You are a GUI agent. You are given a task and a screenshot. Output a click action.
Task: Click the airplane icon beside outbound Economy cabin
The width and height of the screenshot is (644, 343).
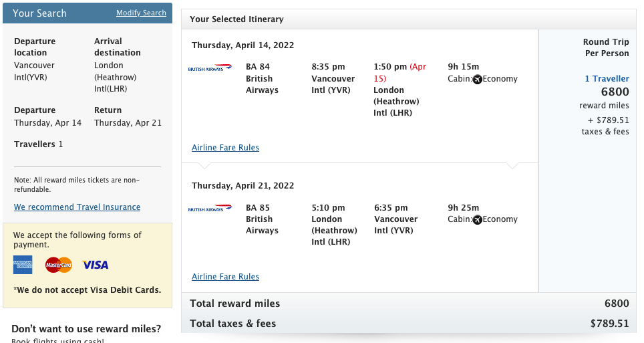pyautogui.click(x=477, y=80)
